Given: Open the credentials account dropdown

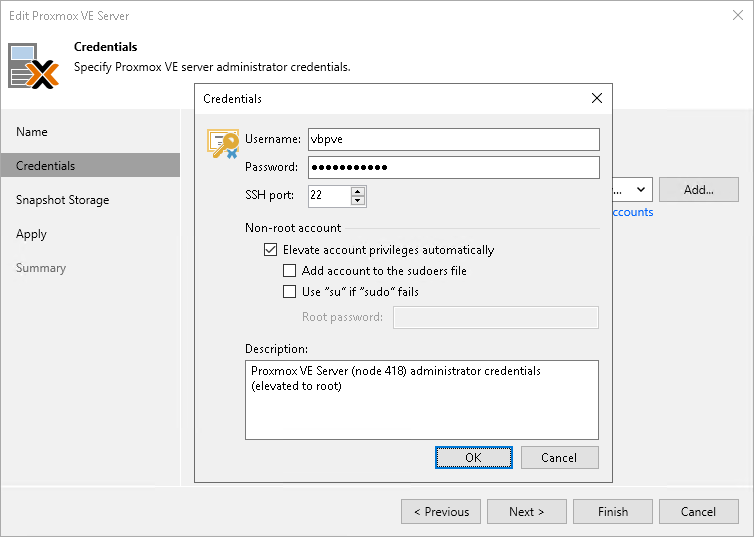Looking at the screenshot, I should tap(641, 189).
